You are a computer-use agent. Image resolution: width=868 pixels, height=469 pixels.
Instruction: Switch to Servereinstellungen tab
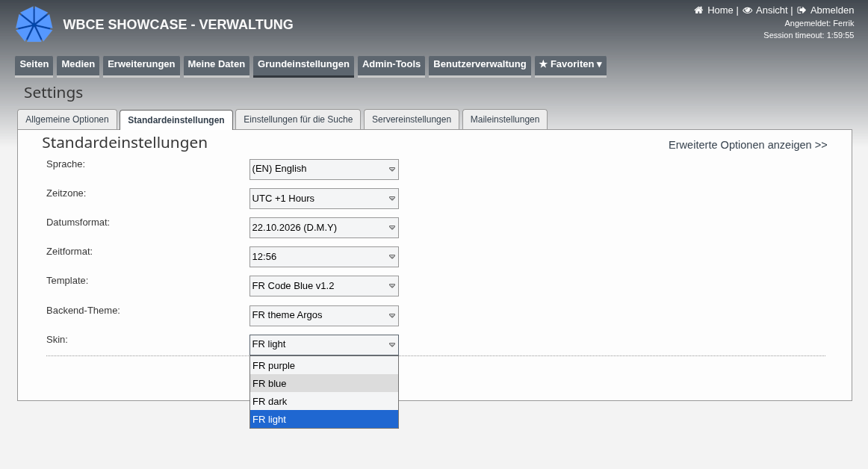[x=412, y=119]
